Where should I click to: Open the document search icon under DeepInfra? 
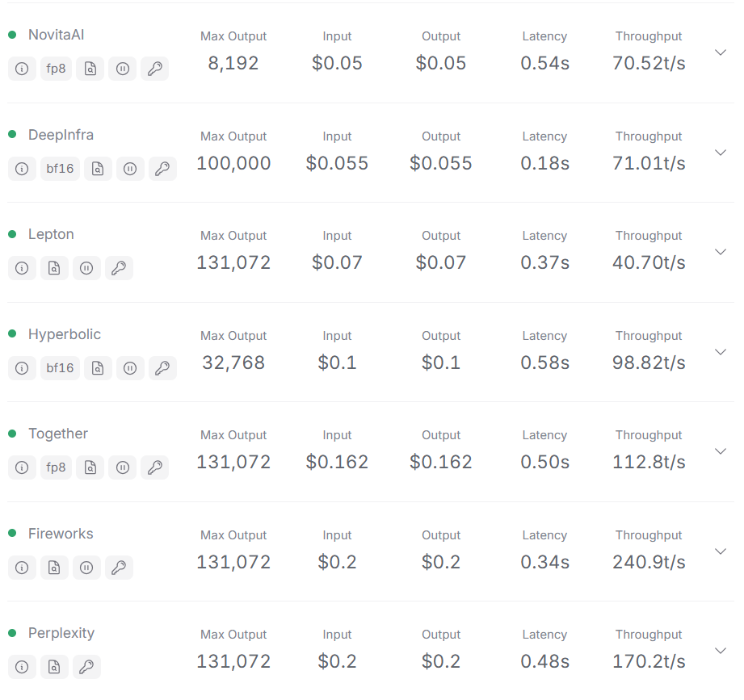tap(98, 169)
